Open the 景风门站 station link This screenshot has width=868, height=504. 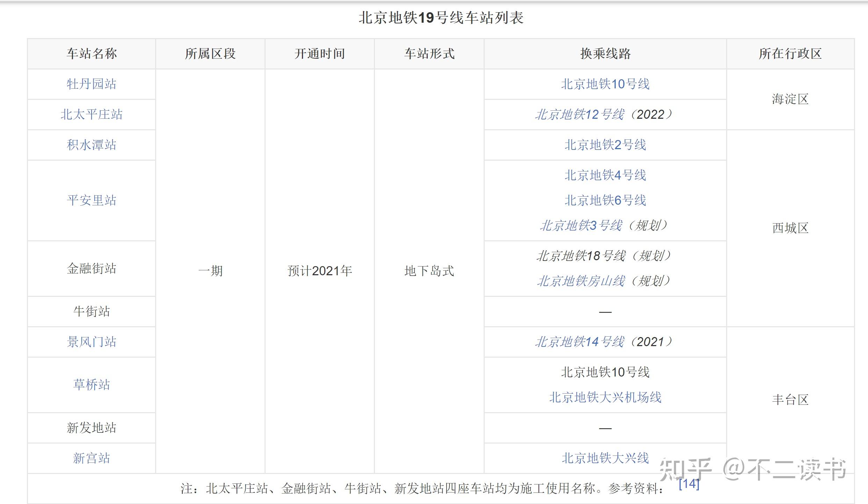pyautogui.click(x=91, y=342)
